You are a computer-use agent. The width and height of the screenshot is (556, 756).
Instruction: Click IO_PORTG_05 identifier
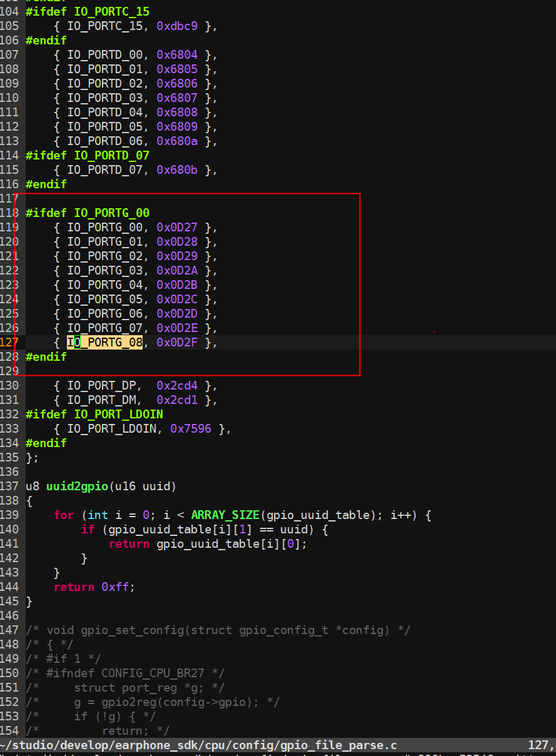(105, 300)
